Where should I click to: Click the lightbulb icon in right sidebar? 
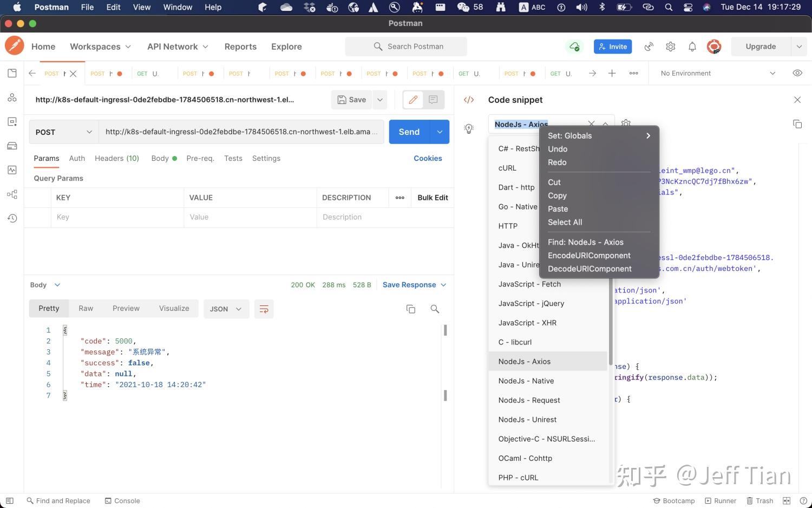(x=469, y=128)
